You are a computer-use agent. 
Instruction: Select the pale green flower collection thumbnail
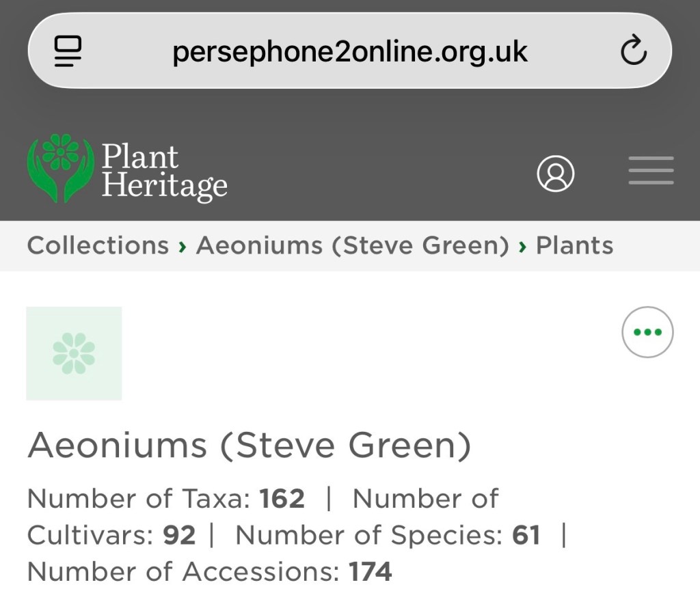coord(74,353)
